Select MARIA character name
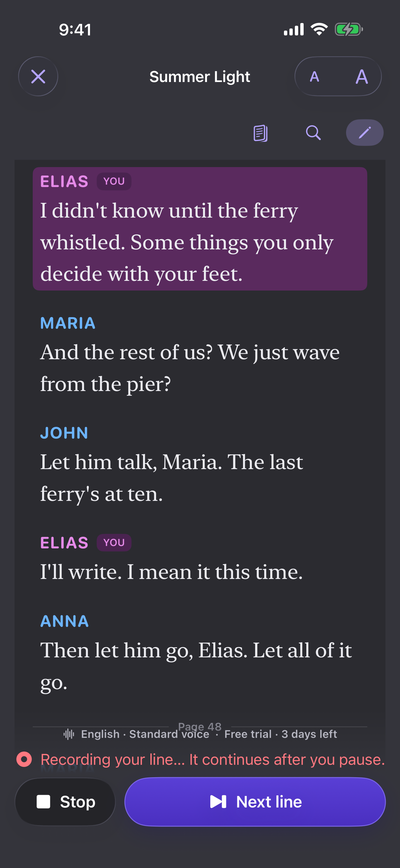Screen dimensions: 400x868 pyautogui.click(x=68, y=323)
